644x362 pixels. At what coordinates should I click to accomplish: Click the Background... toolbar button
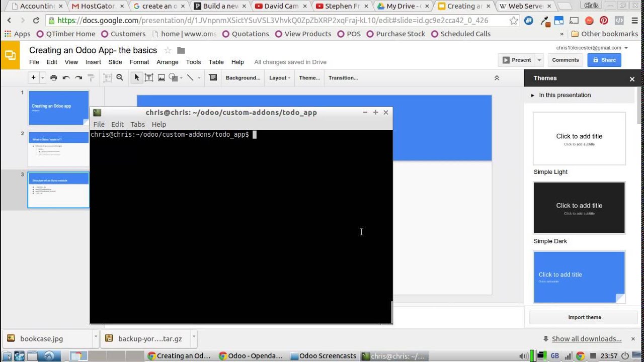(x=243, y=78)
